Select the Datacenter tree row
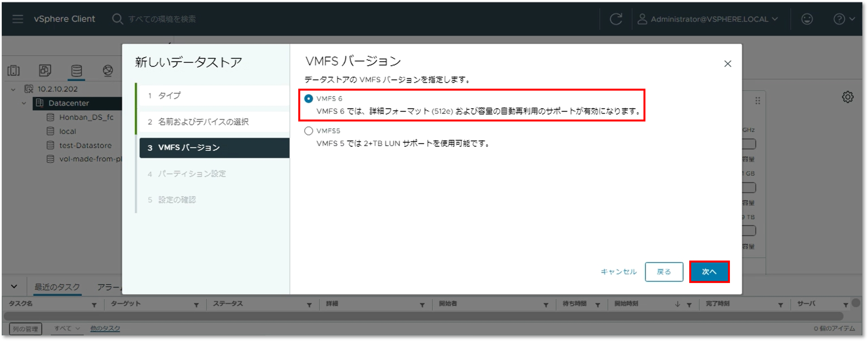Screen dimensions: 868x341 tap(77, 103)
